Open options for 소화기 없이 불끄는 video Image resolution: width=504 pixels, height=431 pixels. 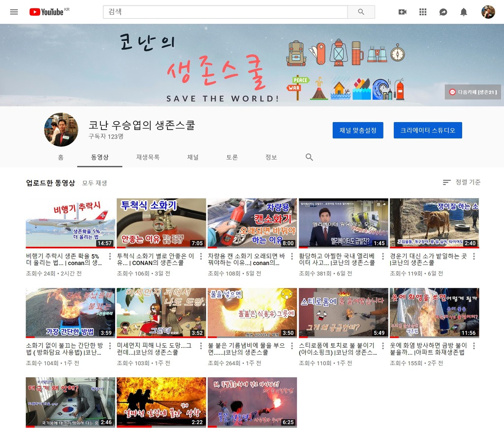110,346
